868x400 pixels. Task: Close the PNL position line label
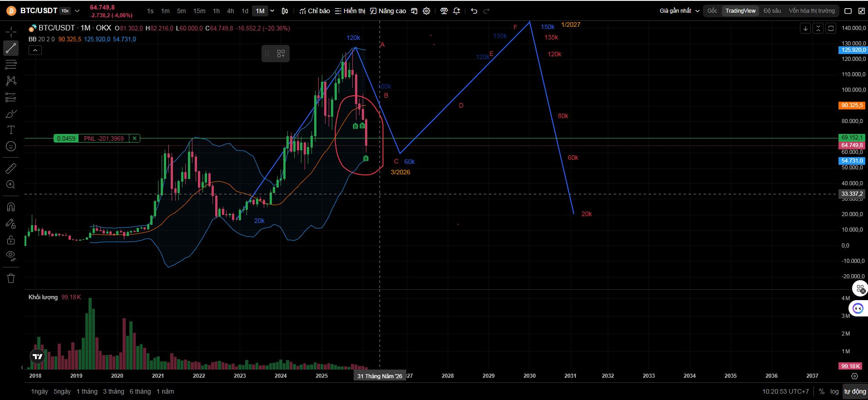click(x=134, y=138)
